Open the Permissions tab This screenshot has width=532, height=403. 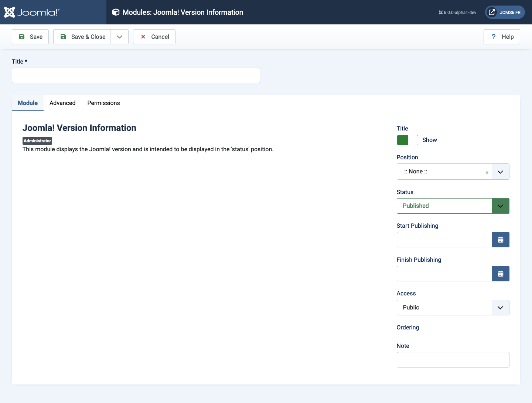[x=103, y=103]
